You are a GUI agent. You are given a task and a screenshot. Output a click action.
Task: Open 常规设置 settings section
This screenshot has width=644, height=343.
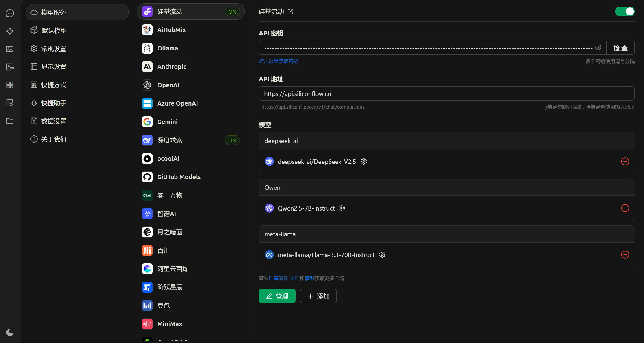tap(77, 48)
